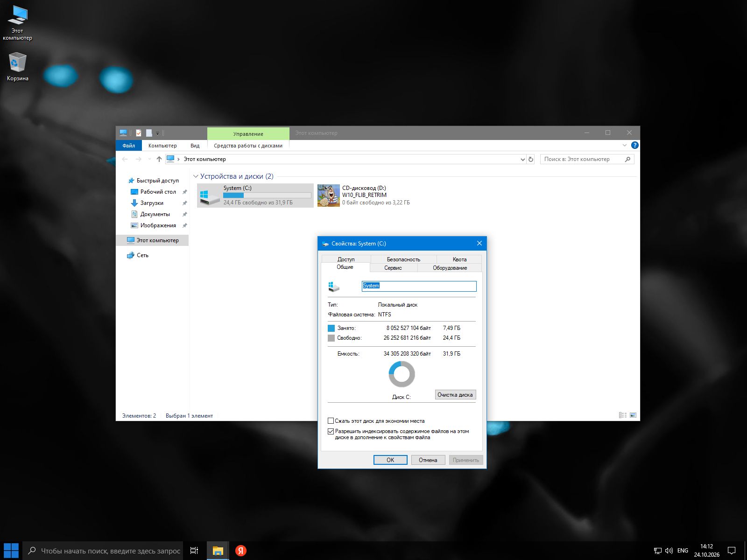Expand the ribbon chevron in Explorer
The width and height of the screenshot is (747, 560).
[625, 146]
